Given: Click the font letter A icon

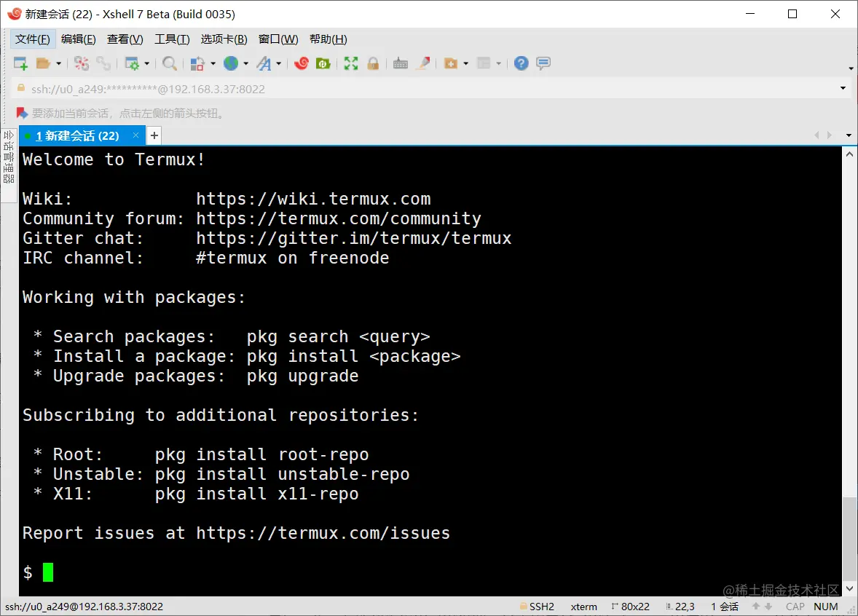Looking at the screenshot, I should pyautogui.click(x=264, y=63).
